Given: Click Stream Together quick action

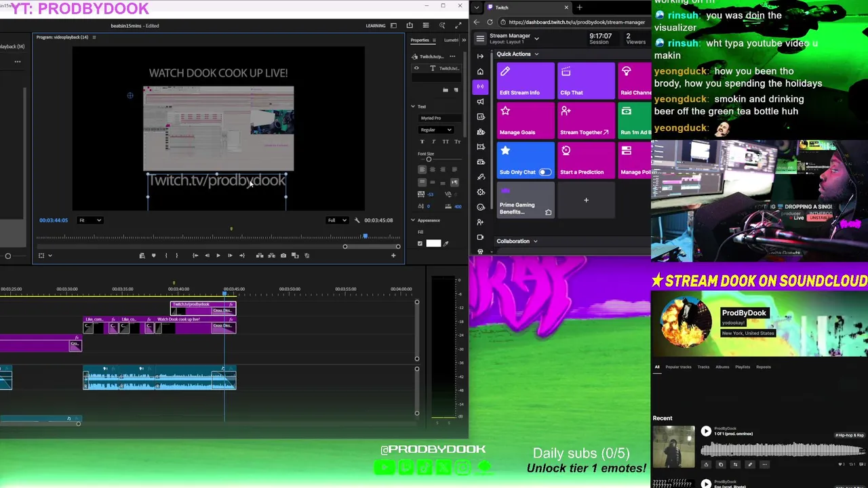Looking at the screenshot, I should (586, 121).
